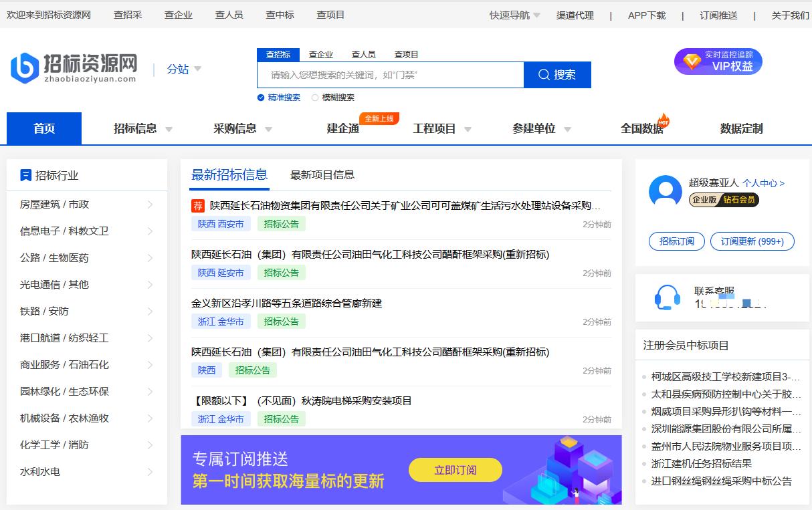Expand the 房屋建筑/市政 category chevron

[150, 204]
